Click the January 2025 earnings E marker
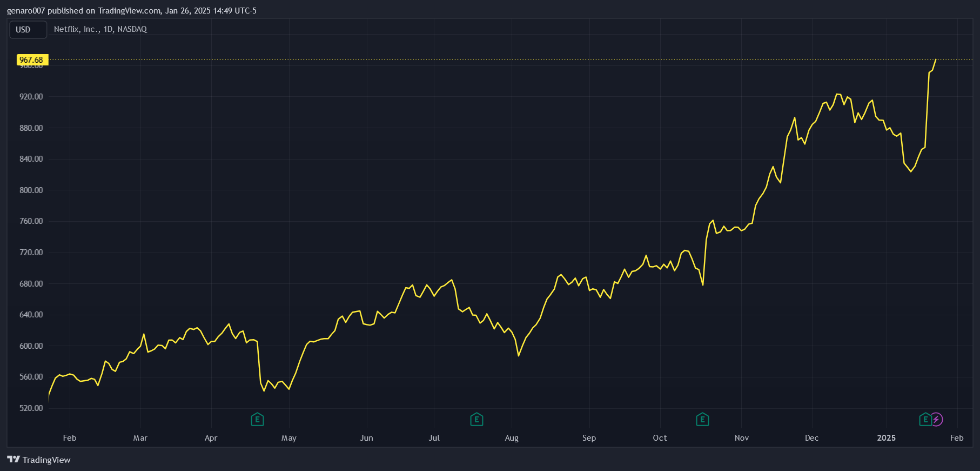980x471 pixels. click(x=925, y=419)
